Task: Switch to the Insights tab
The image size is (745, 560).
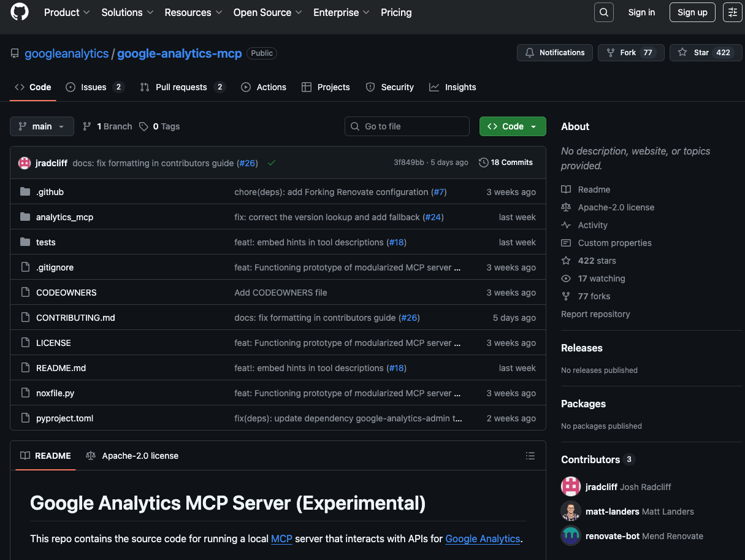Action: [453, 87]
